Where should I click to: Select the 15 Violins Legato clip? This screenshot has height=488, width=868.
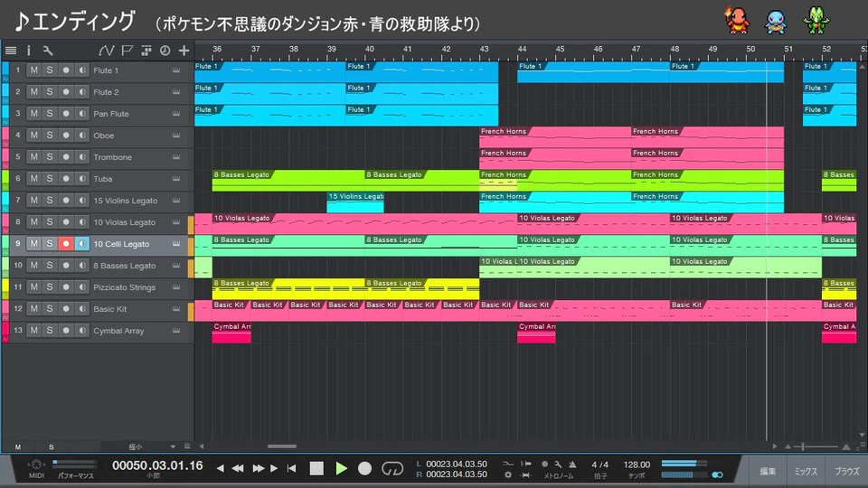point(354,202)
